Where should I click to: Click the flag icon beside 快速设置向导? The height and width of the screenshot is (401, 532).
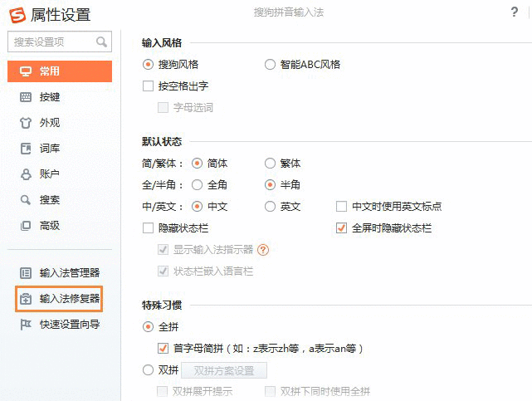[26, 325]
